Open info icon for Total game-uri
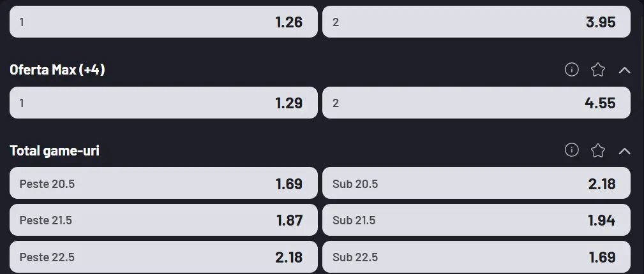Image resolution: width=644 pixels, height=274 pixels. pyautogui.click(x=572, y=150)
